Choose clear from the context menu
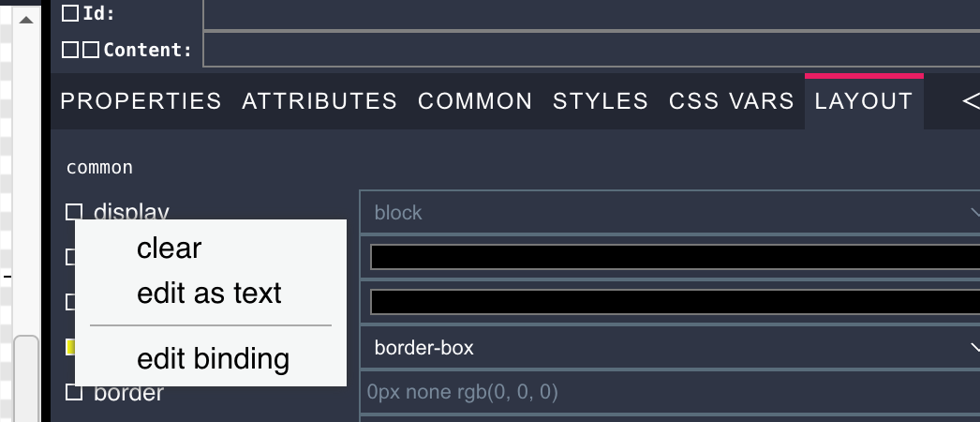980x422 pixels. [169, 249]
